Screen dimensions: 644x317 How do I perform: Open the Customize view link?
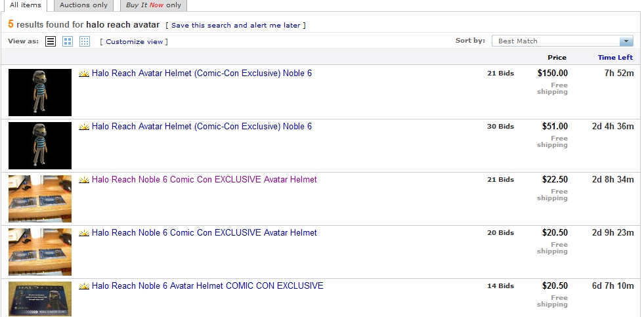point(134,42)
